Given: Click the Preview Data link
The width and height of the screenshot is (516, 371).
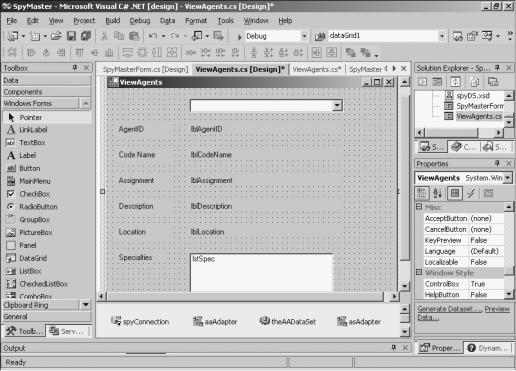Looking at the screenshot, I should point(497,309).
